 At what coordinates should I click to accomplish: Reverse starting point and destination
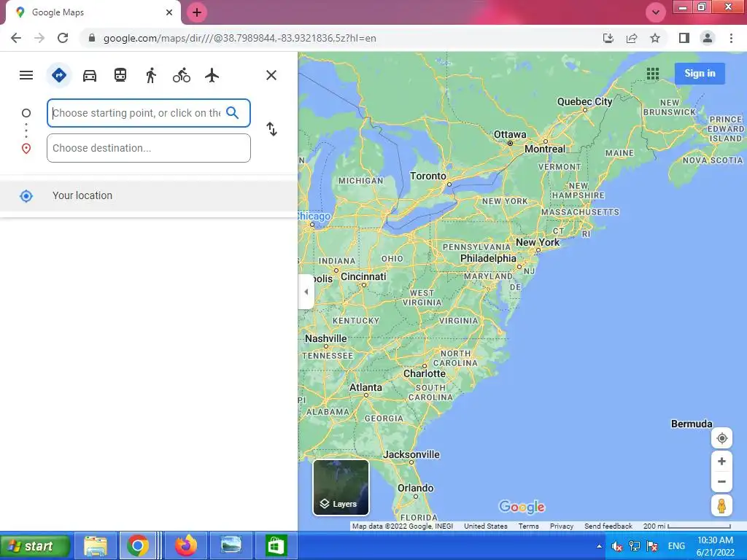271,129
